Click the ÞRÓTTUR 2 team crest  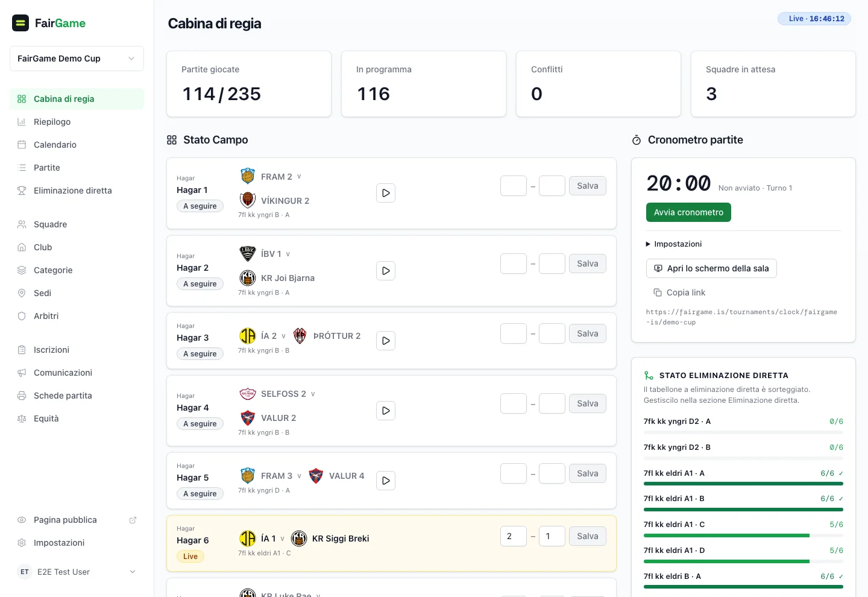(x=300, y=336)
